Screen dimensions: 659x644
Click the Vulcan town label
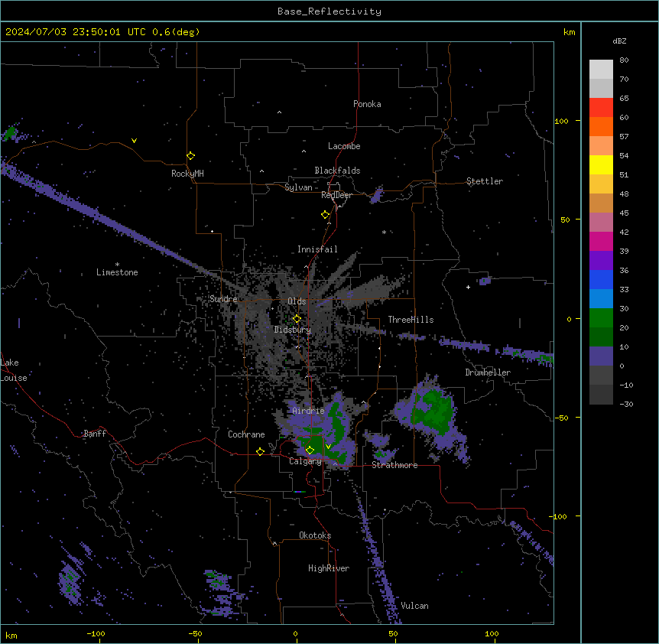coord(414,606)
